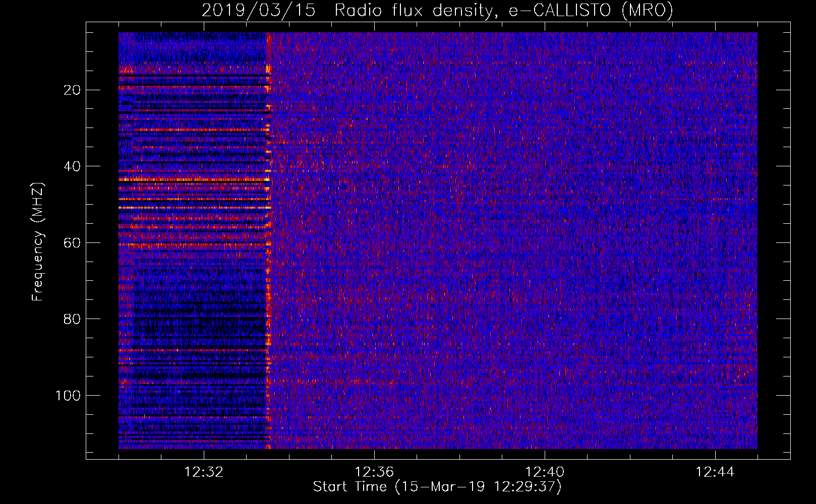This screenshot has height=504, width=816.
Task: Click the time tick label '12:44'
Action: [715, 472]
